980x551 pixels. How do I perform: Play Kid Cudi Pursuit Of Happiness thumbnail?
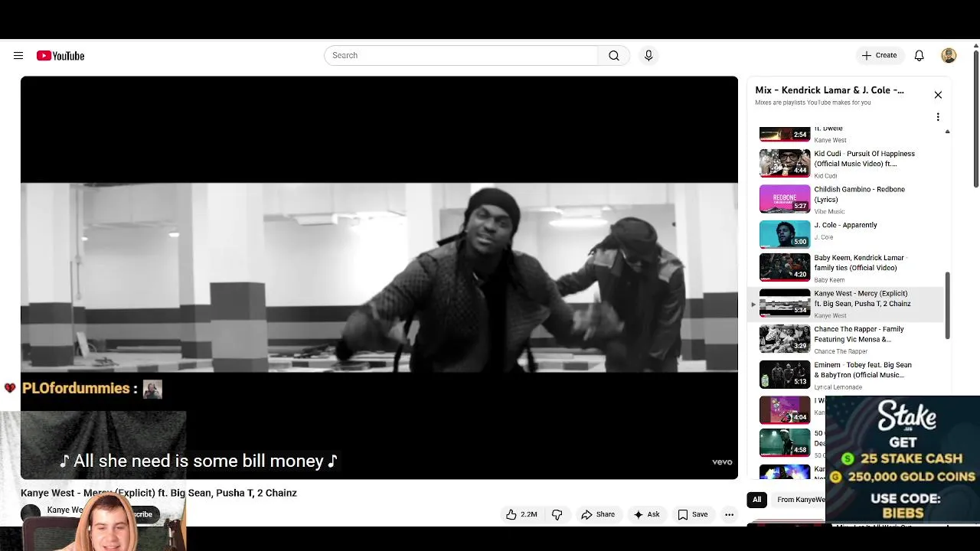point(785,163)
